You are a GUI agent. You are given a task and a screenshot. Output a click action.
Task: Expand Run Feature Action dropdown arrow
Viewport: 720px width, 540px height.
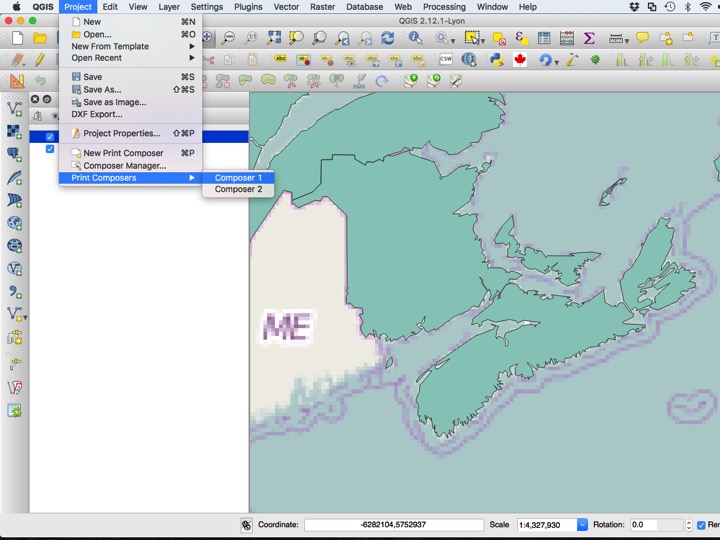click(453, 41)
